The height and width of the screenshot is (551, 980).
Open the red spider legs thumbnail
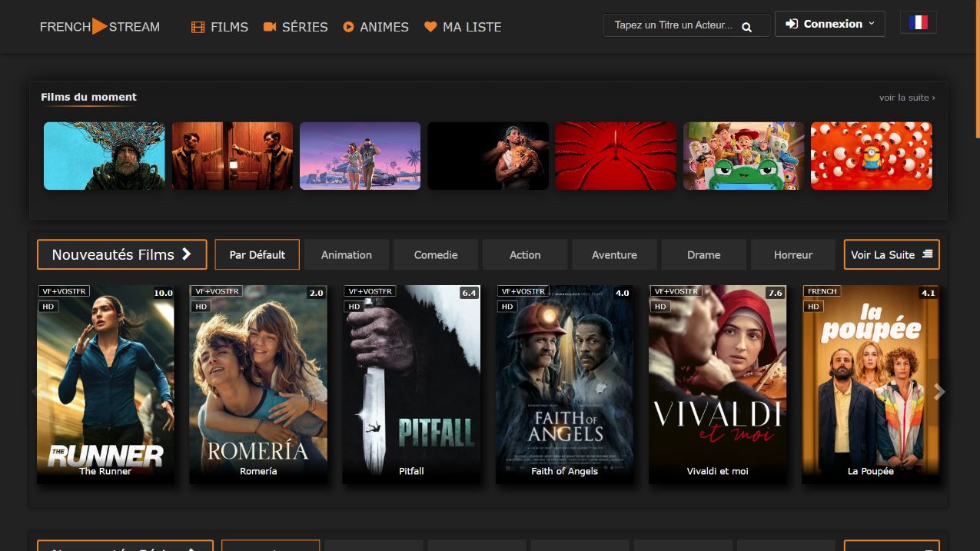pyautogui.click(x=616, y=156)
